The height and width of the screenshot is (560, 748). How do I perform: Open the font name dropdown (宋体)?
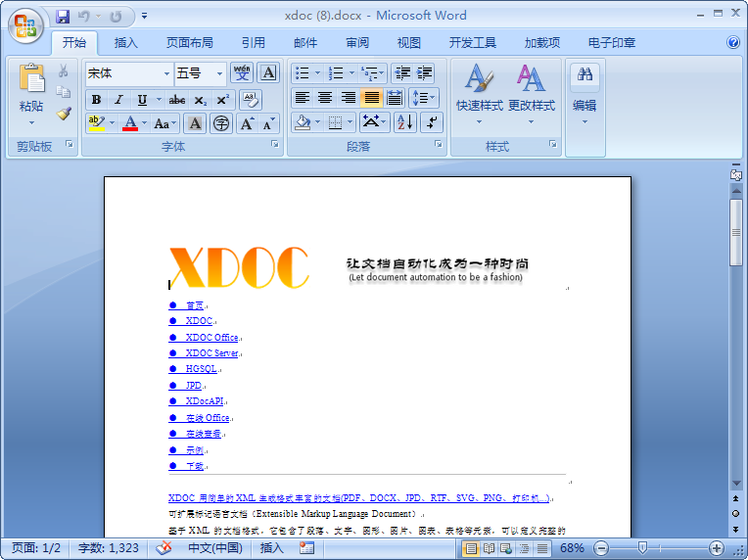pos(166,73)
